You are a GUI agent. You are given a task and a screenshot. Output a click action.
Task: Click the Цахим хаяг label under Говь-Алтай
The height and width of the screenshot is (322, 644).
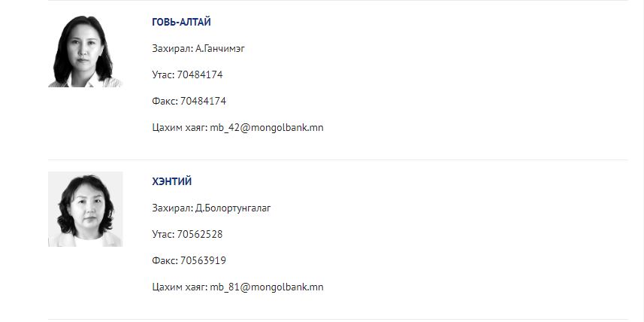180,127
